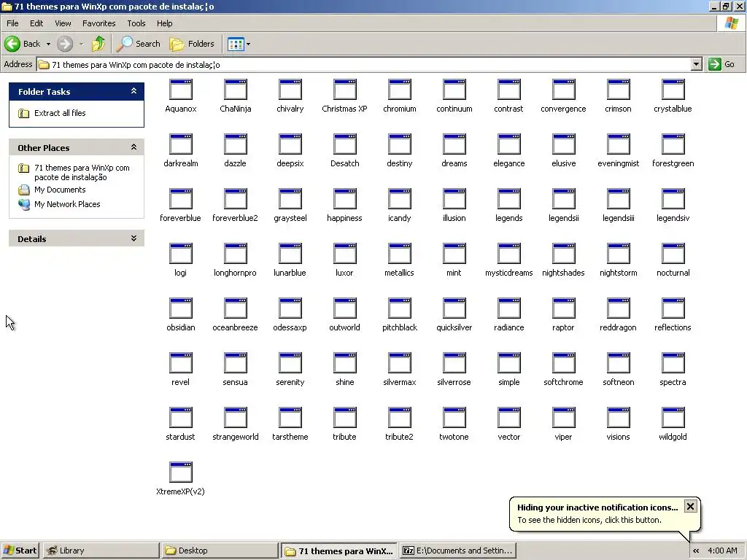Image resolution: width=747 pixels, height=560 pixels.
Task: Select the longhornpro theme file
Action: tap(236, 260)
